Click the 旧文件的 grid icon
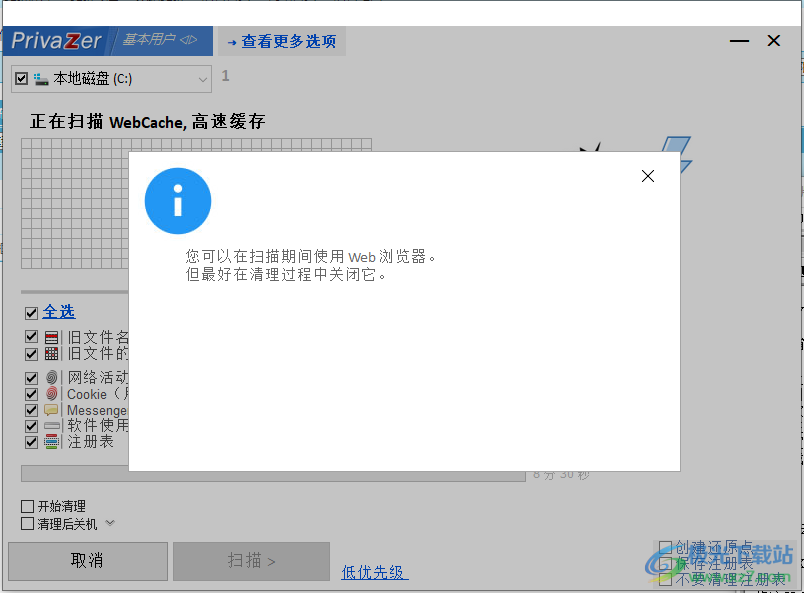 (52, 353)
